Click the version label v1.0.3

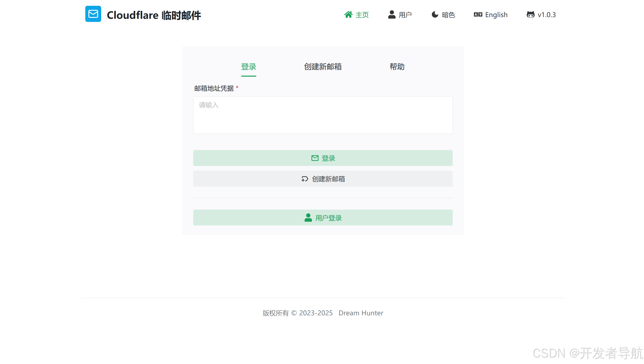tap(546, 14)
